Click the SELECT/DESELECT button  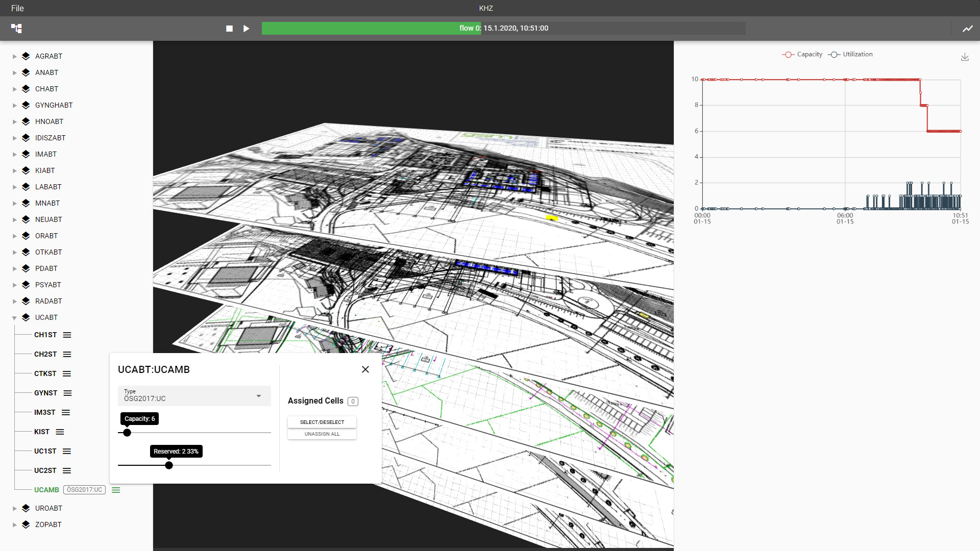[322, 422]
